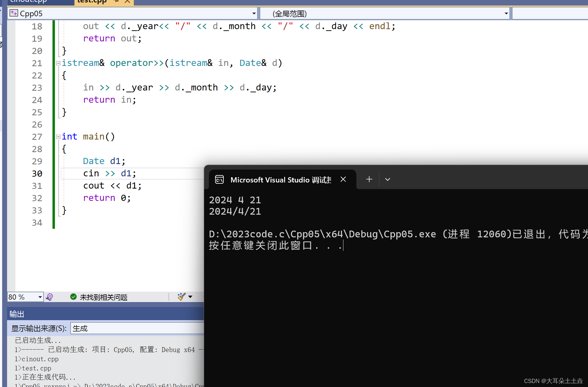This screenshot has width=588, height=387.
Task: Open a new terminal tab with plus button
Action: (369, 179)
